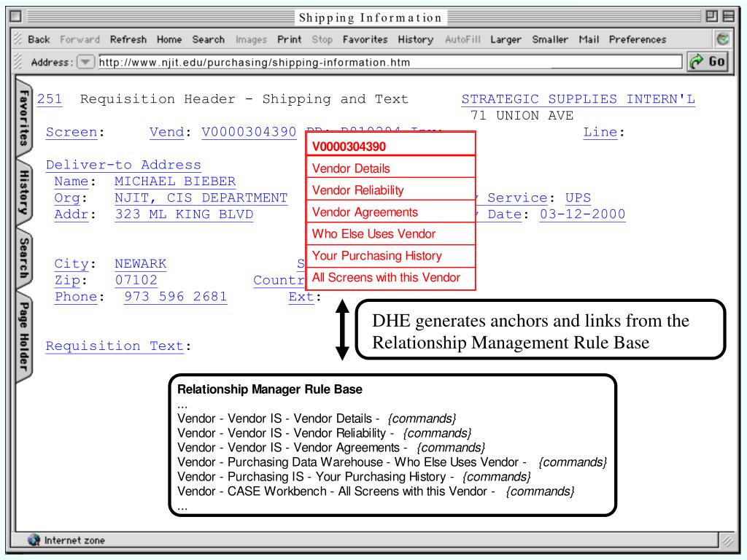
Task: Click Refresh in the browser toolbar
Action: click(x=128, y=39)
